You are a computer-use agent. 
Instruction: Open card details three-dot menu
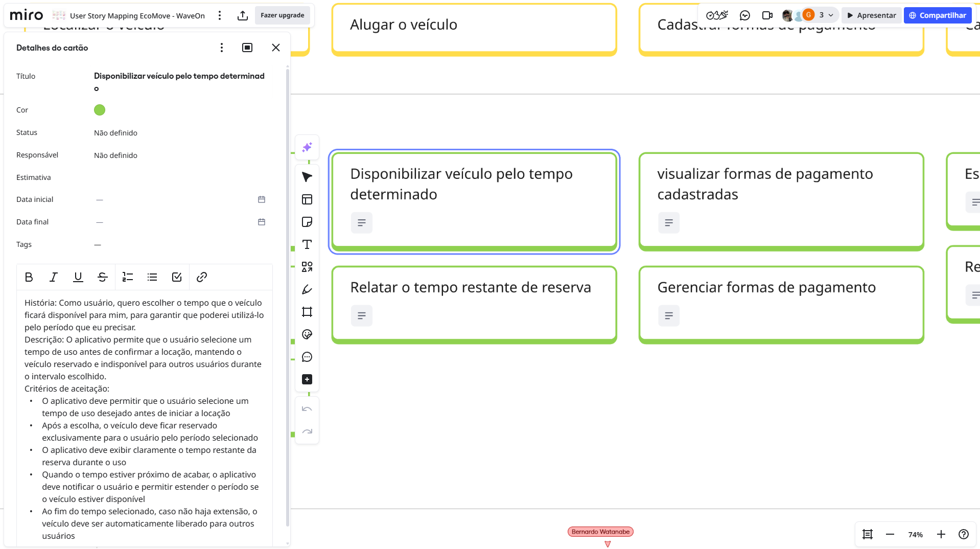pos(221,48)
